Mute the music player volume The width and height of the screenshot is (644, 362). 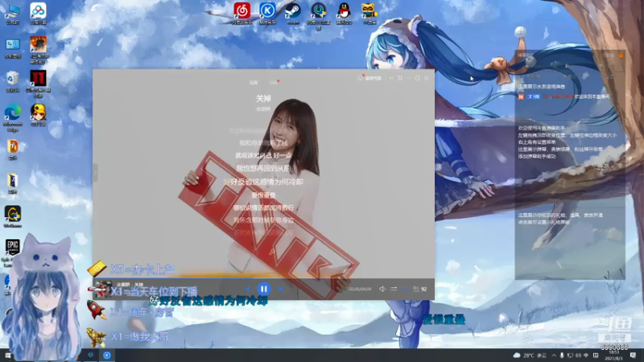(x=382, y=289)
